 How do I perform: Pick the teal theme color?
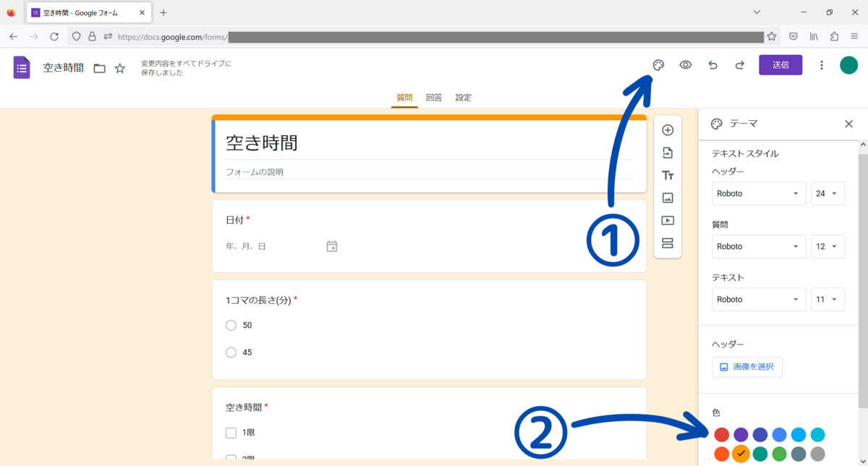click(760, 454)
